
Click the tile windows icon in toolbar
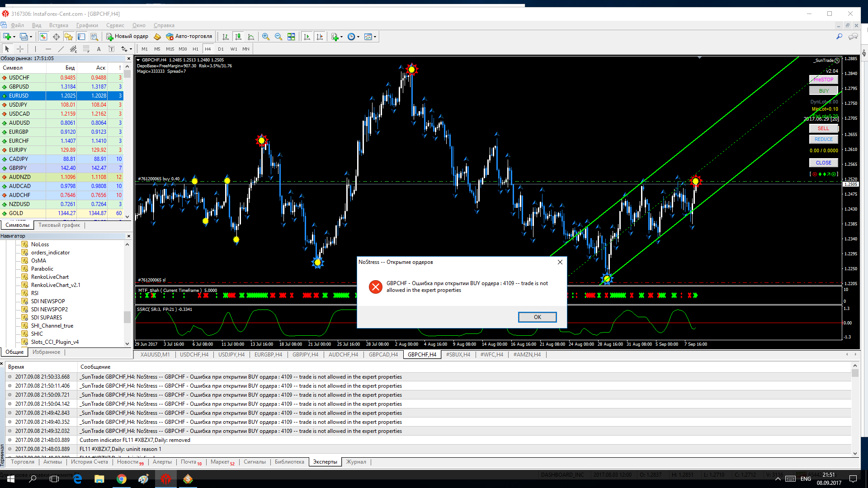pos(291,37)
